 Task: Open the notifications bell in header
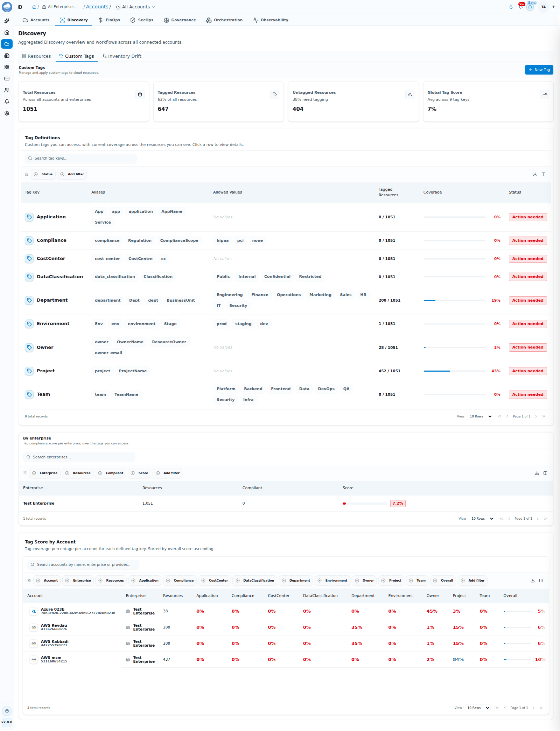(521, 7)
